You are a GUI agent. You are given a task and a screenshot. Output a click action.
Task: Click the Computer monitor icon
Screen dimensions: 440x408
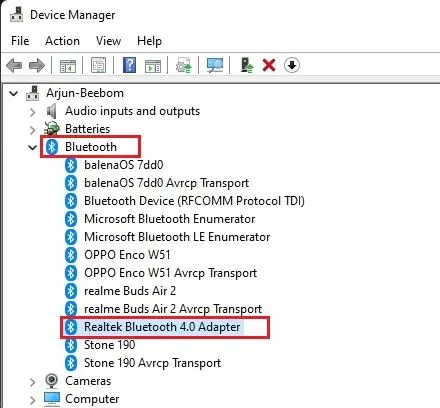(x=52, y=399)
